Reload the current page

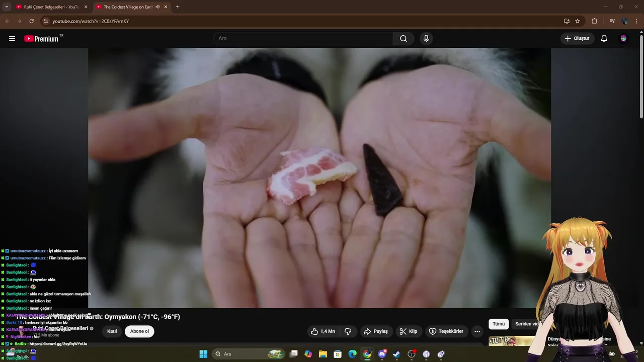(31, 21)
